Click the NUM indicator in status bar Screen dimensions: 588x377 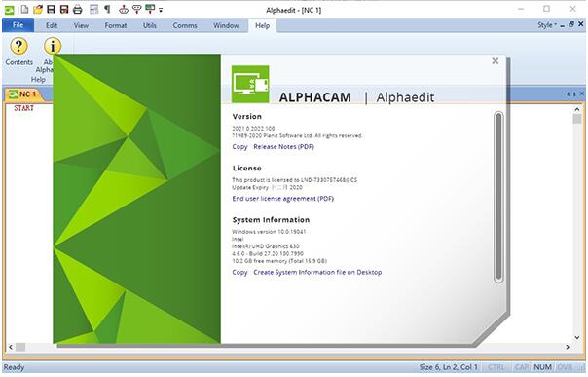click(542, 367)
